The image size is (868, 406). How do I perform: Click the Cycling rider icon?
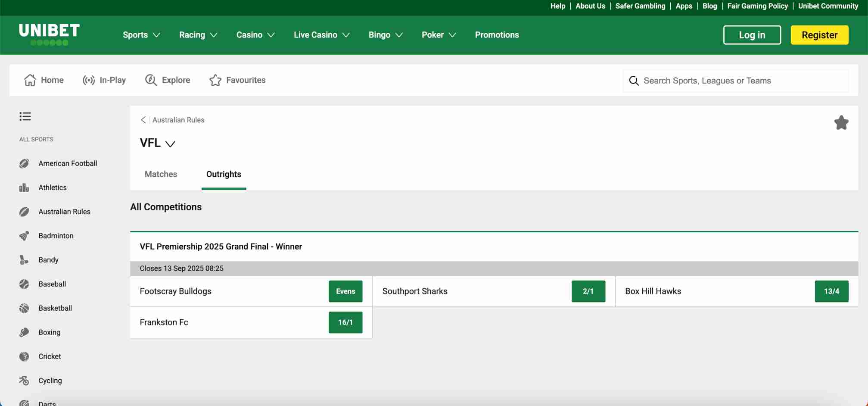(x=24, y=381)
